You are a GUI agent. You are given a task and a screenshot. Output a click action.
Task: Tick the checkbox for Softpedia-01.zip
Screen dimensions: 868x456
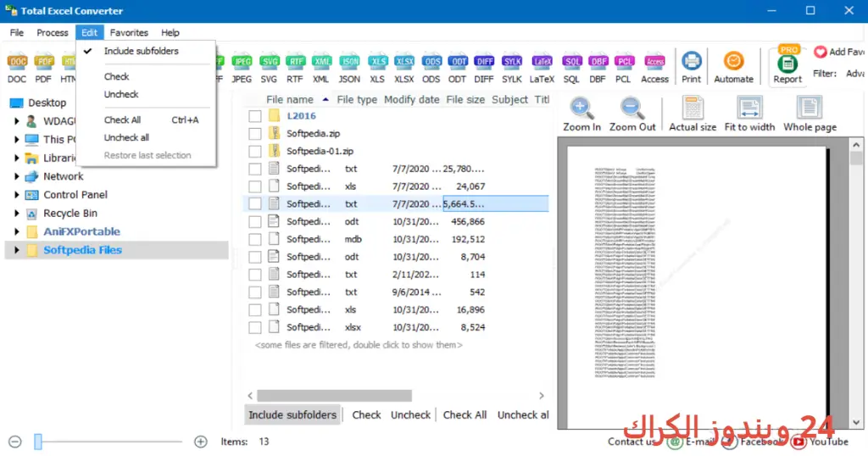pos(254,151)
